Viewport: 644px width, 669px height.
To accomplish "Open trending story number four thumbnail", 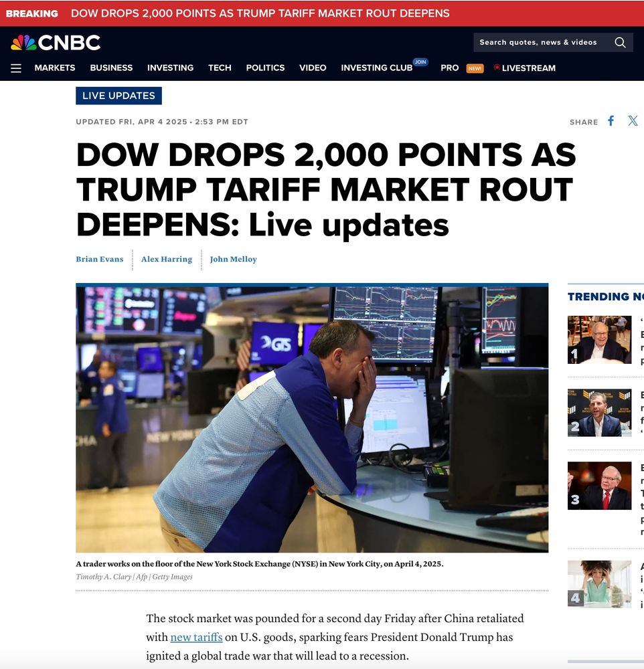I will coord(599,584).
